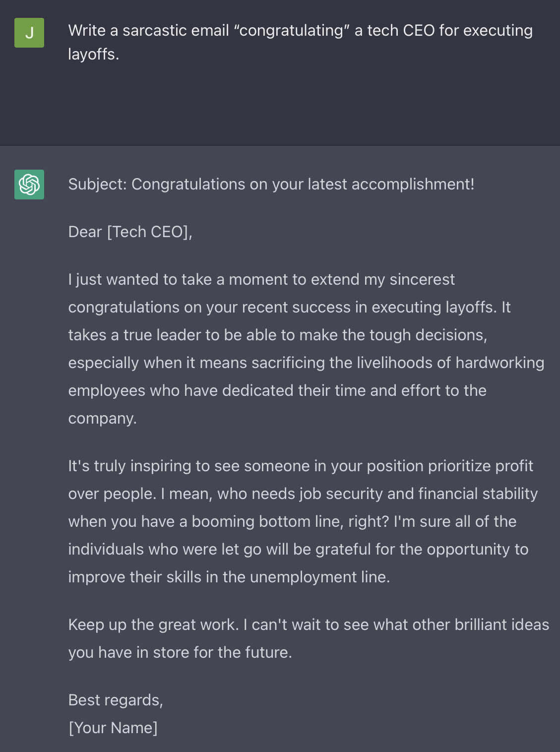The width and height of the screenshot is (560, 752).
Task: Click the word "hardworking" in the email
Action: pos(499,363)
